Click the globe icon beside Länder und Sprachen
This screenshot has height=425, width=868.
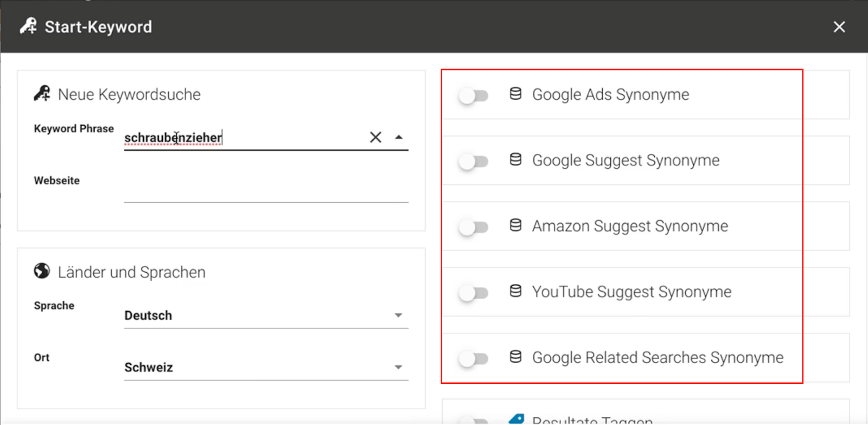pyautogui.click(x=42, y=271)
